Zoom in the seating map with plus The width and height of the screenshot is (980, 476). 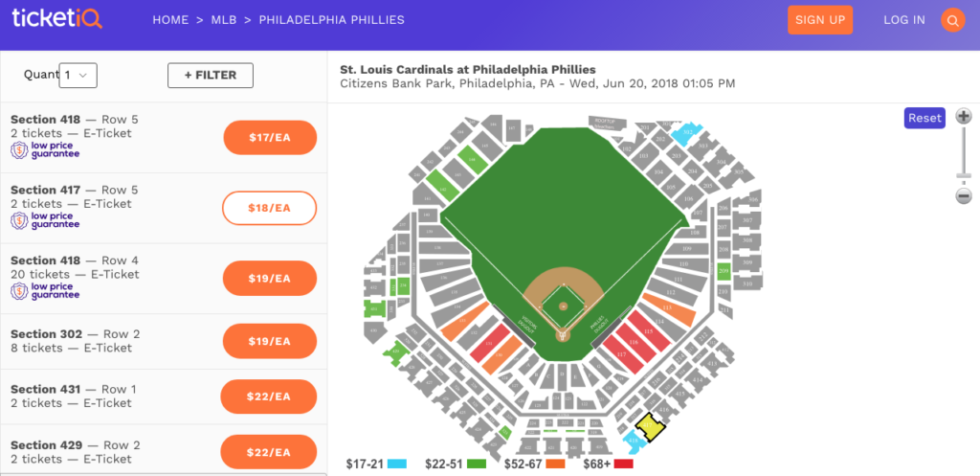coord(964,117)
